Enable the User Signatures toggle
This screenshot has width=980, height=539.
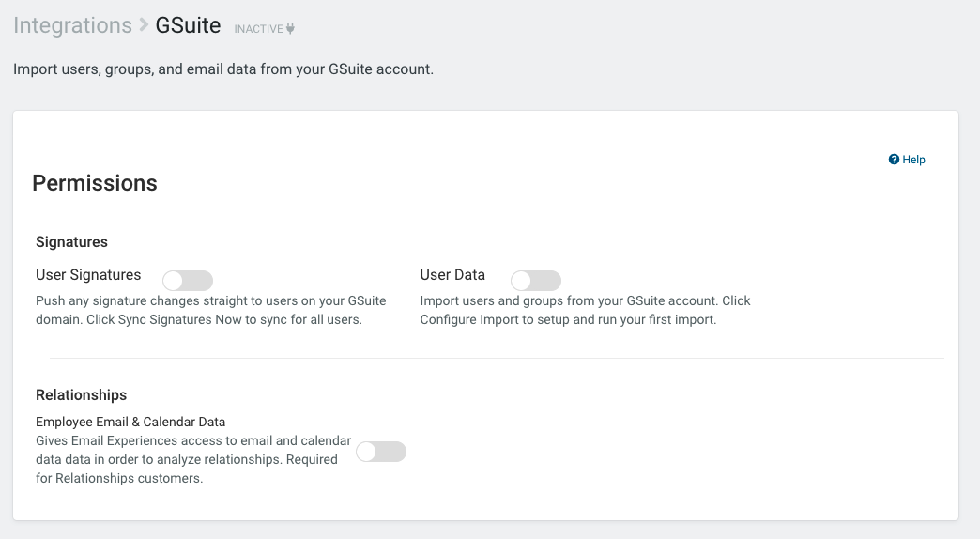(x=188, y=281)
